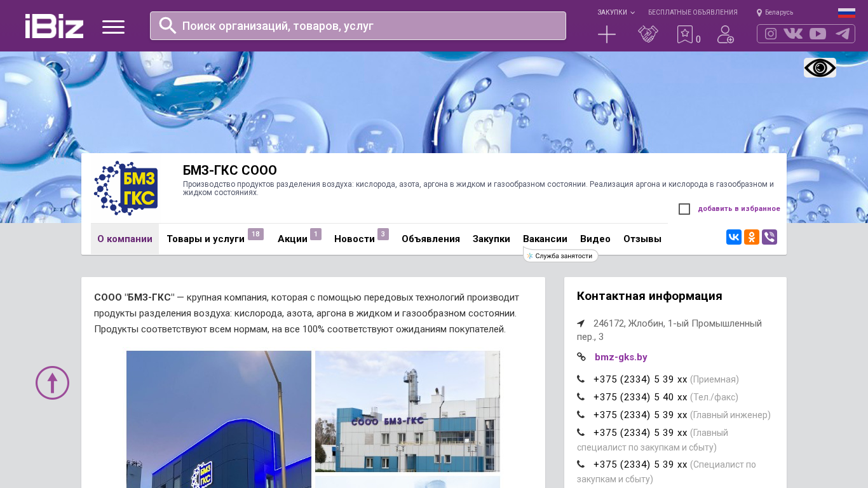
Task: Open the hamburger main menu
Action: pyautogui.click(x=113, y=27)
